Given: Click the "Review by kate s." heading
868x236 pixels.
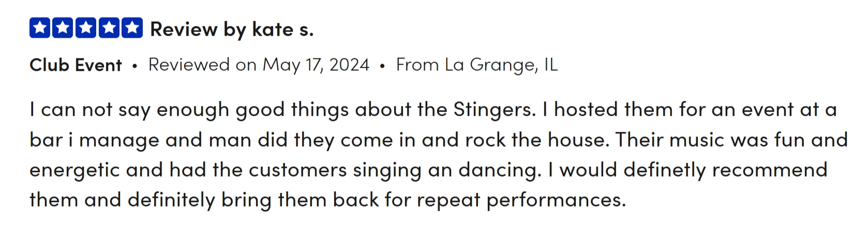Looking at the screenshot, I should pos(232,29).
